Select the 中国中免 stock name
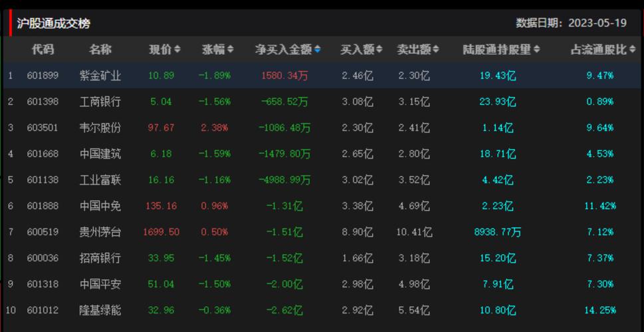Image resolution: width=644 pixels, height=332 pixels. [100, 206]
